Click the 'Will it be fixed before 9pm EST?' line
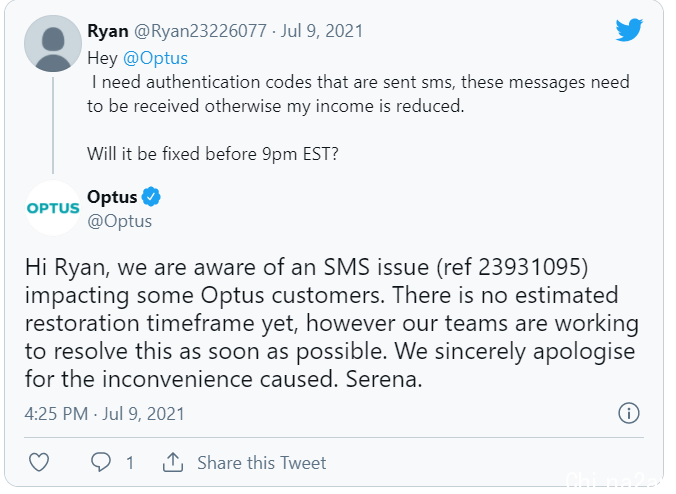The width and height of the screenshot is (676, 494). click(x=213, y=154)
